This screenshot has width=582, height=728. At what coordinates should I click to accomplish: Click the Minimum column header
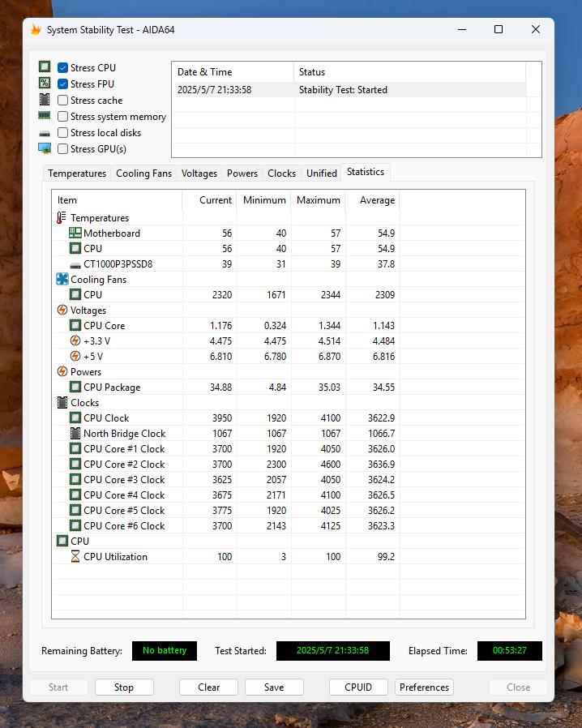263,200
